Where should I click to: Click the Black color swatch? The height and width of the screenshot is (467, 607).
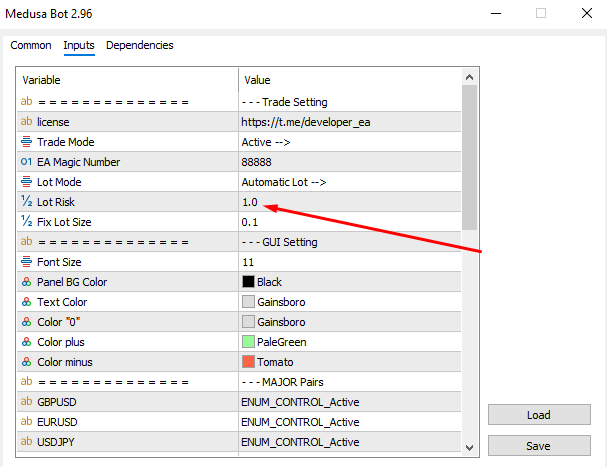(x=248, y=282)
